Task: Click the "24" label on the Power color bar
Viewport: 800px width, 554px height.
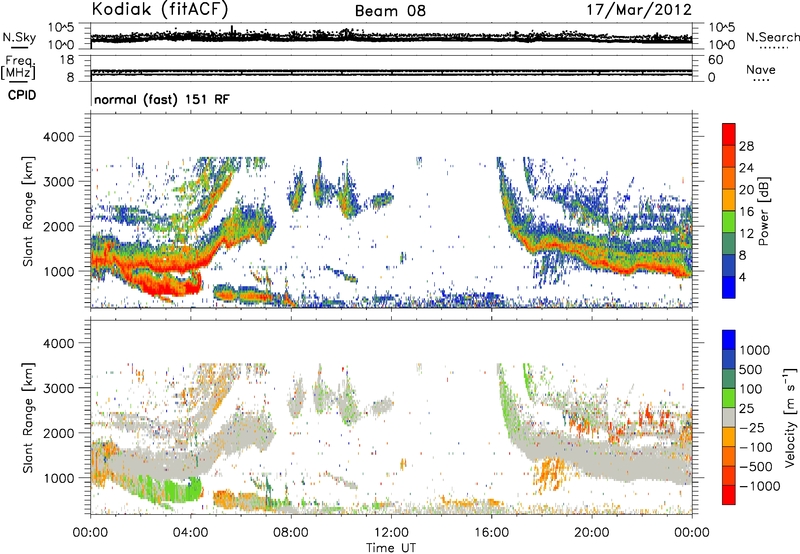Action: [746, 168]
